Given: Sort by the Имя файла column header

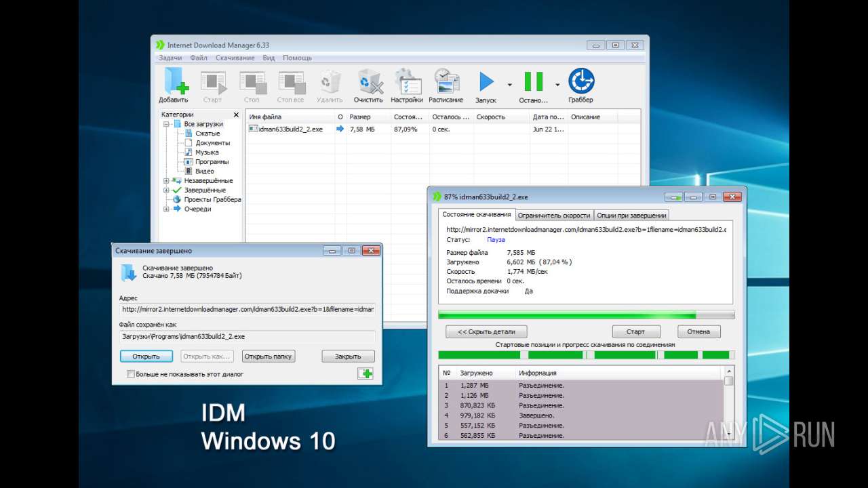Looking at the screenshot, I should [x=290, y=117].
